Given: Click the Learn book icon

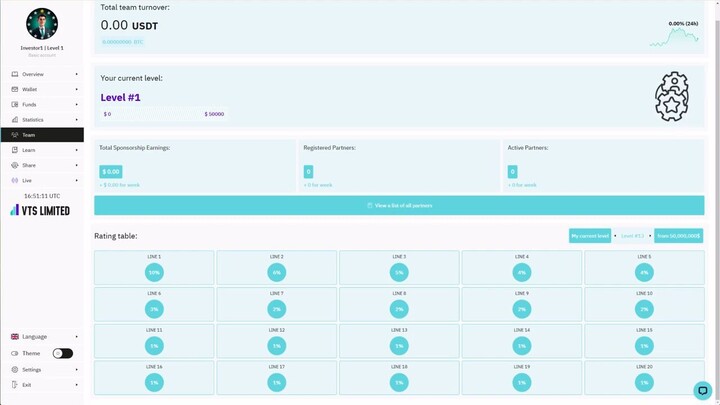Looking at the screenshot, I should (15, 150).
